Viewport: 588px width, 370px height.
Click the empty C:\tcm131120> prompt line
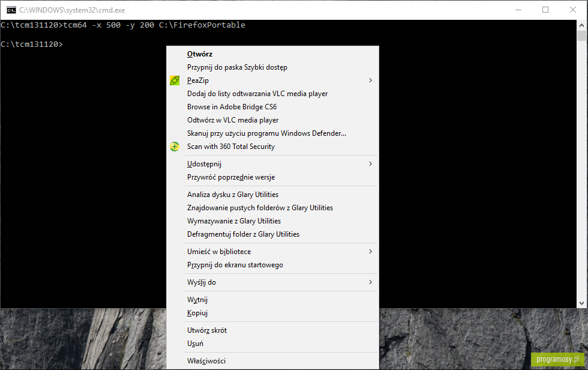tap(32, 44)
